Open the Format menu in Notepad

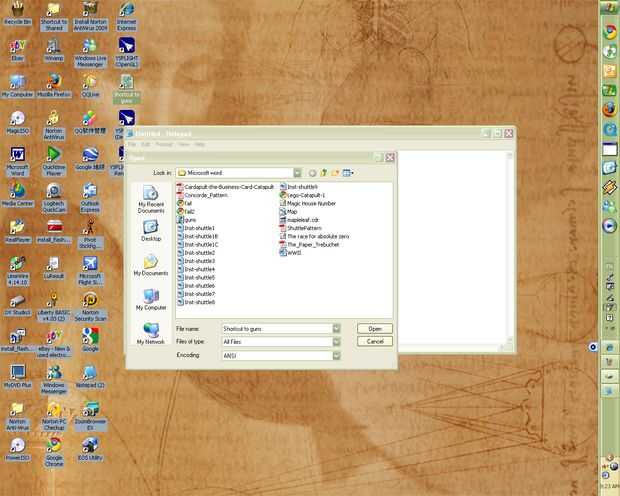click(164, 144)
